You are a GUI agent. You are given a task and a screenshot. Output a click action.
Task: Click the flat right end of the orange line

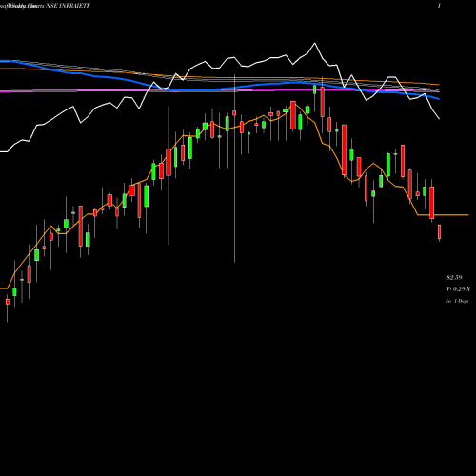point(444,215)
